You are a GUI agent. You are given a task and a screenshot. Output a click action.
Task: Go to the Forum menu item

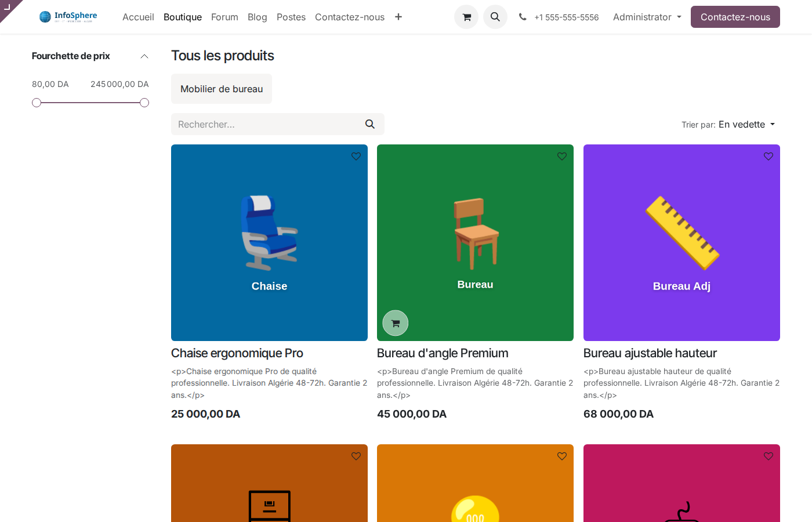pyautogui.click(x=224, y=17)
